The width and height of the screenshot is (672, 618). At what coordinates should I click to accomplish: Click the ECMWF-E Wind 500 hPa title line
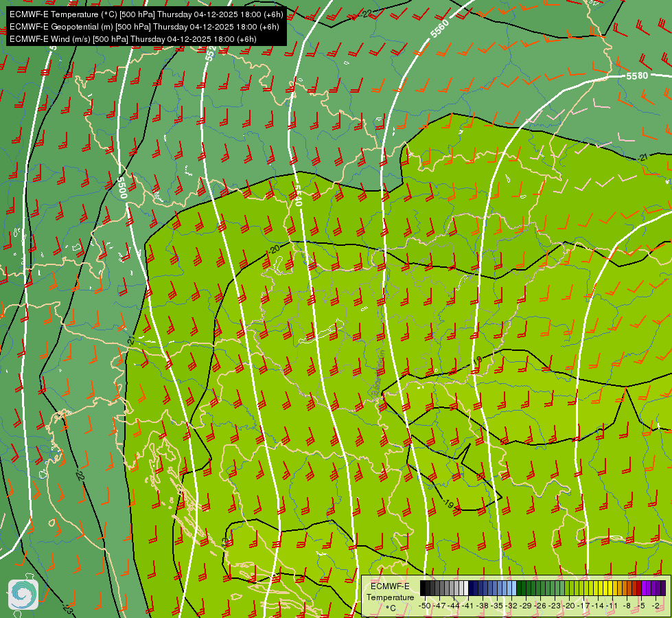pyautogui.click(x=133, y=39)
